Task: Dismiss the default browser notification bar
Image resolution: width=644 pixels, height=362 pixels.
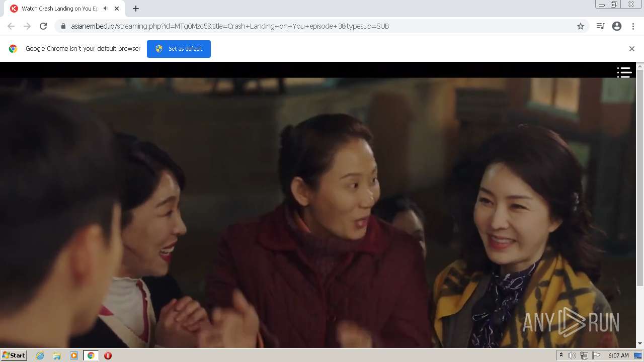Action: point(632,49)
